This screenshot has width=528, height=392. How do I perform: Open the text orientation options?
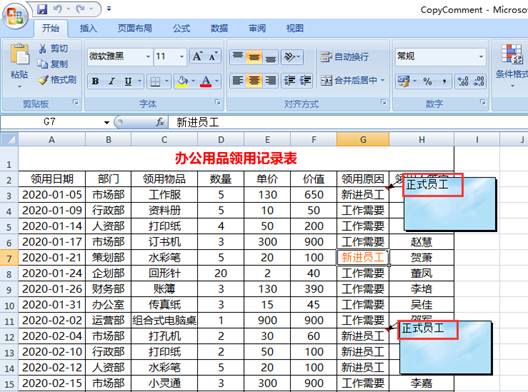[292, 57]
